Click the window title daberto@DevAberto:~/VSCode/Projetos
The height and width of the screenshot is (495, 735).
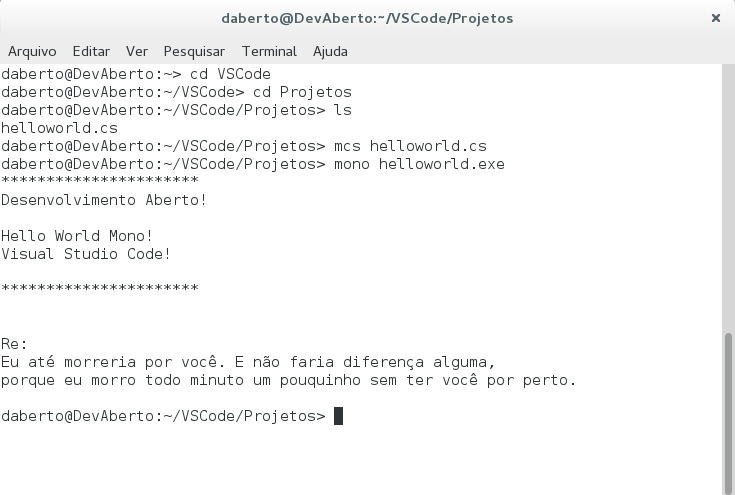[367, 18]
